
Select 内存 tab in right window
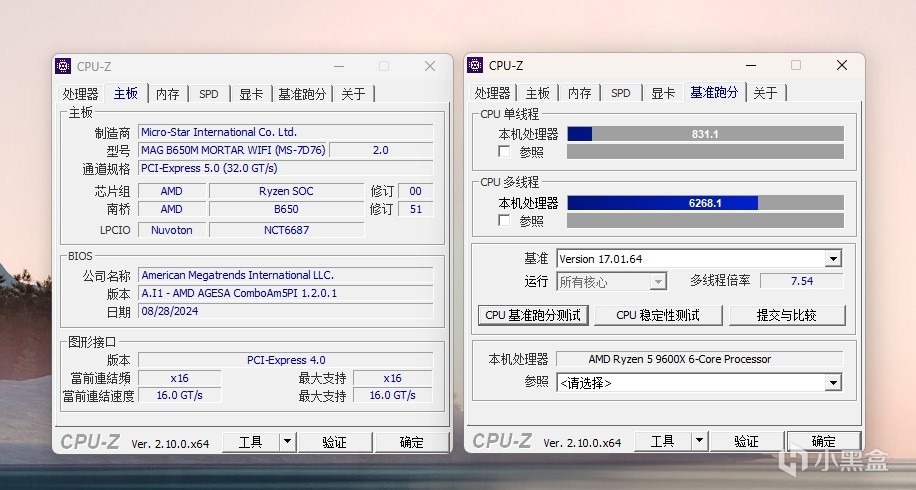580,93
